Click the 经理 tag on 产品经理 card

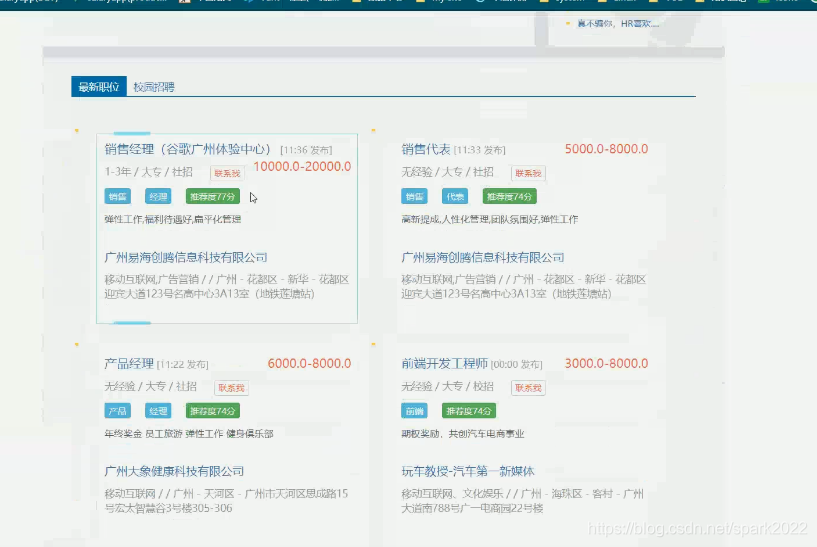tap(158, 411)
